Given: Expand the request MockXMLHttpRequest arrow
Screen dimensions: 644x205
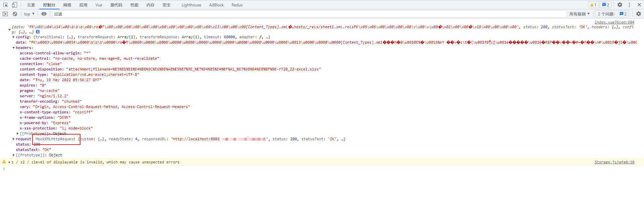Looking at the screenshot, I should (x=14, y=139).
